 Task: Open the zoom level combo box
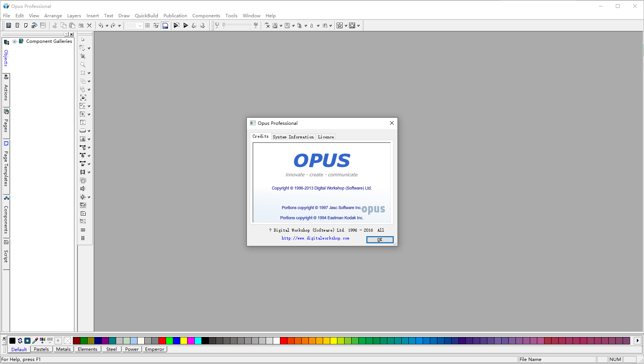(x=134, y=26)
